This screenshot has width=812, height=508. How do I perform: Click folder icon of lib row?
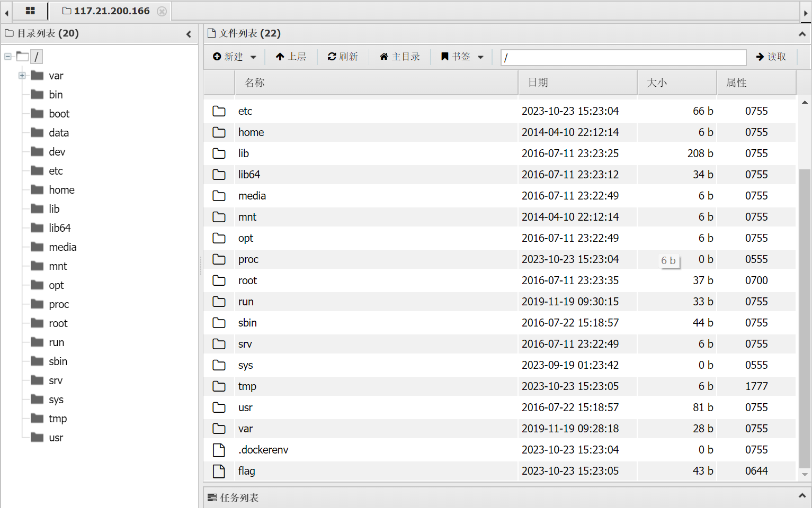point(219,153)
